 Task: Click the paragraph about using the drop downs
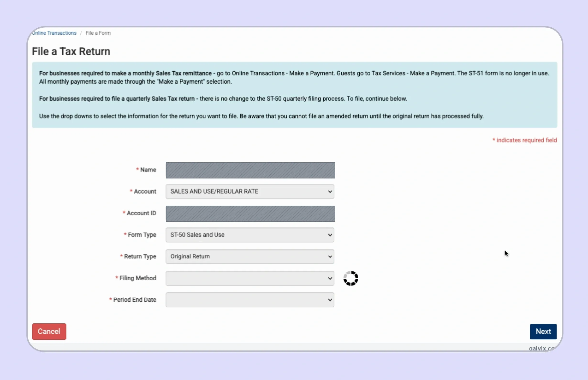261,116
